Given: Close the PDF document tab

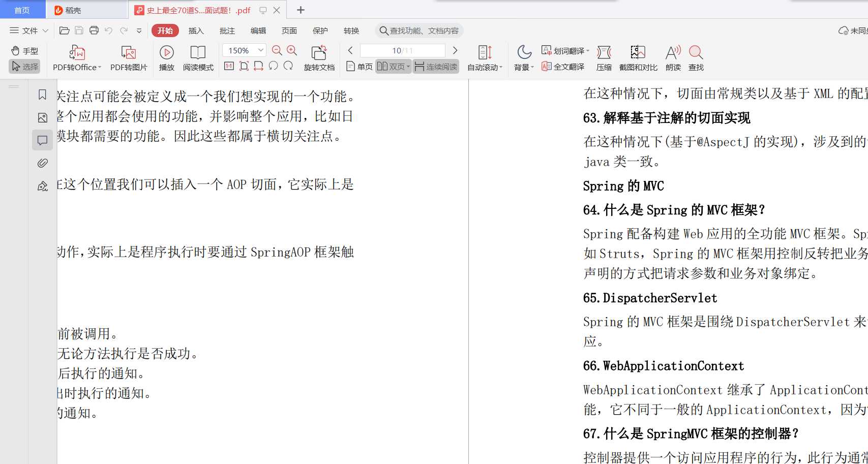Looking at the screenshot, I should [x=277, y=10].
